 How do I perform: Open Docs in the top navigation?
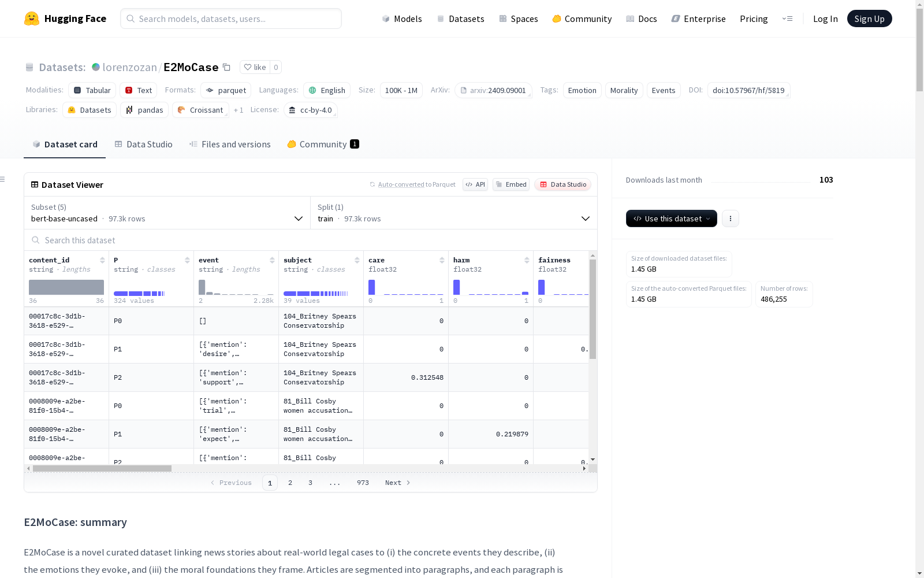coord(642,18)
